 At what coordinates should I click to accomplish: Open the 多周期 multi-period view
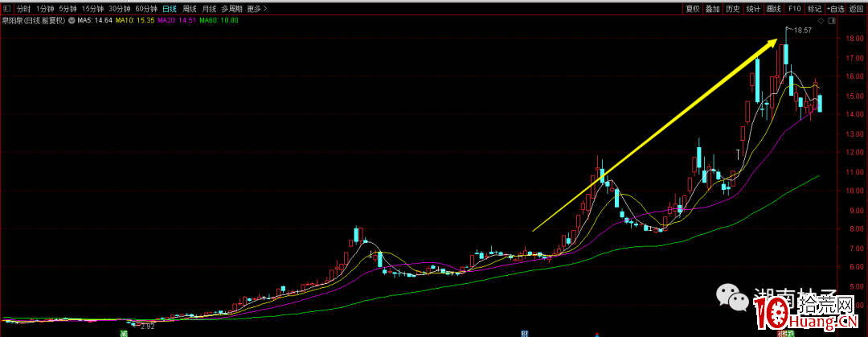pos(232,9)
